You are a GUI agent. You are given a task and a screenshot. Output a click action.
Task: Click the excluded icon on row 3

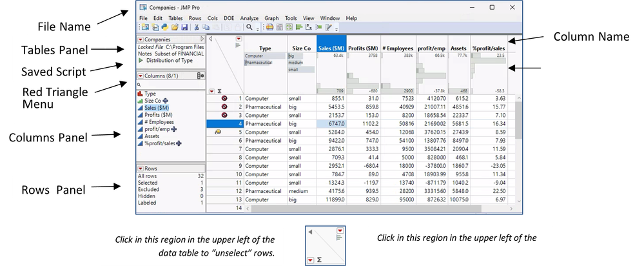tap(225, 115)
